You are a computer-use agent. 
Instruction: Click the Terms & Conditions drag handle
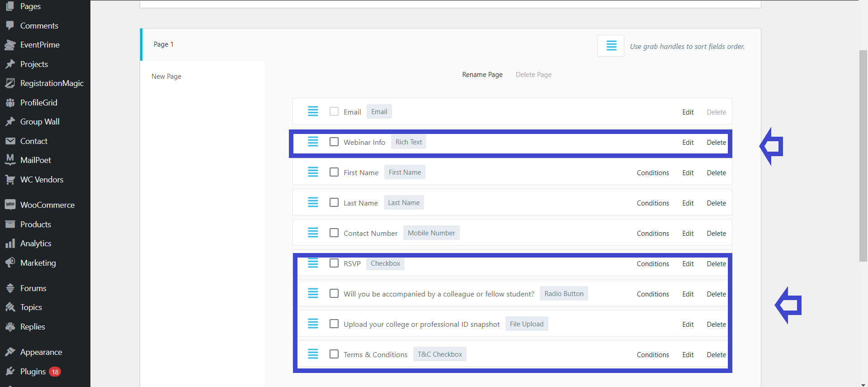click(313, 354)
